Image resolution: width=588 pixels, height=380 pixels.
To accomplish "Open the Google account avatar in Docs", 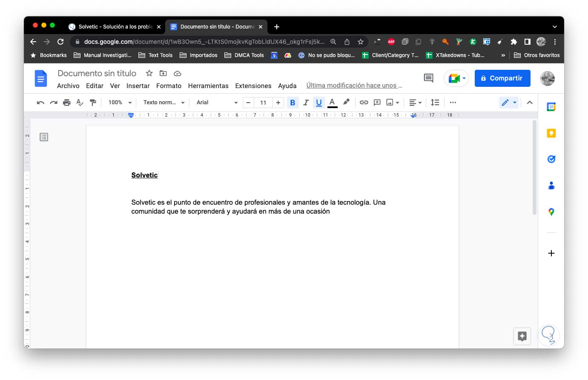I will 547,78.
